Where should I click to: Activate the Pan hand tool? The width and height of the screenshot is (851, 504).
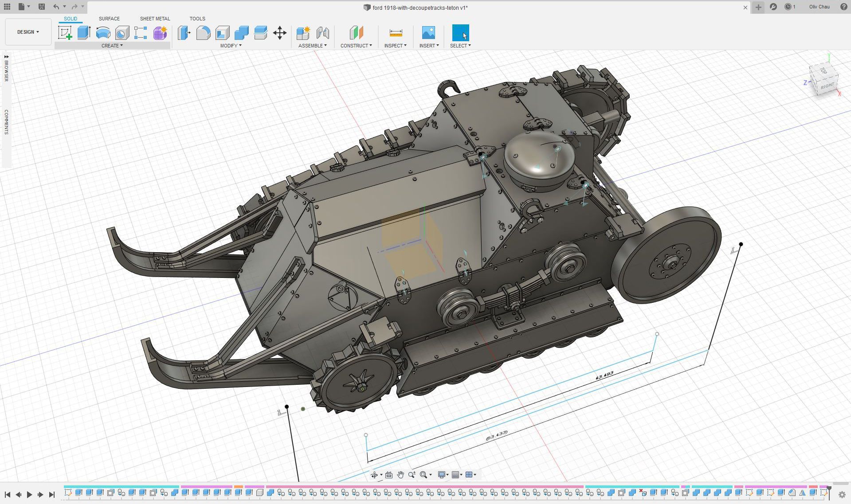[x=400, y=475]
